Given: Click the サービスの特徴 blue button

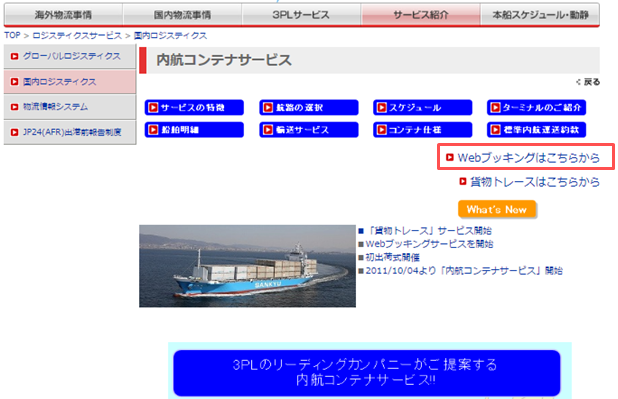Looking at the screenshot, I should (x=194, y=107).
